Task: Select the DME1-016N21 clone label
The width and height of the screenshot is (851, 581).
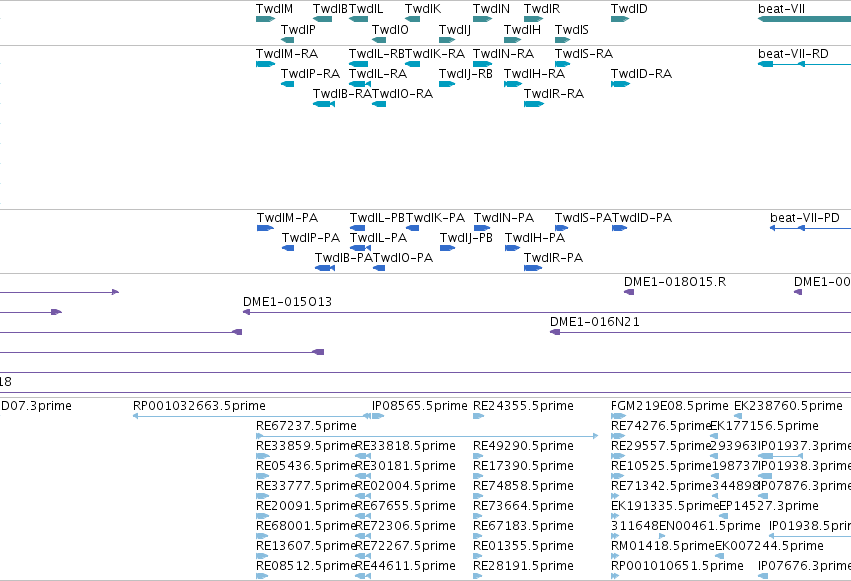Action: (x=595, y=322)
